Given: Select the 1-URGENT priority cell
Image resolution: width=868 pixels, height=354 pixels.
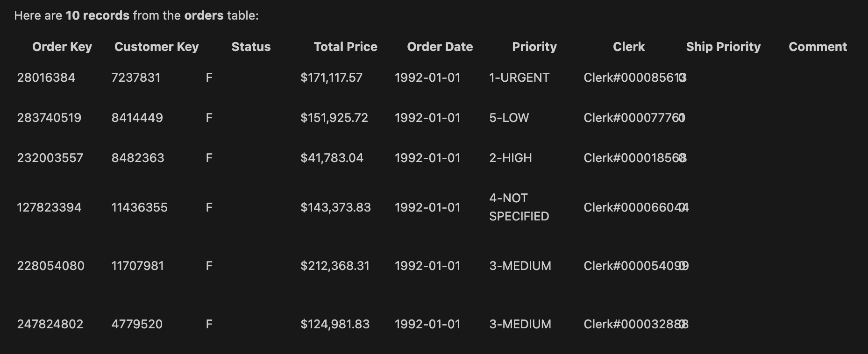Looking at the screenshot, I should 519,78.
